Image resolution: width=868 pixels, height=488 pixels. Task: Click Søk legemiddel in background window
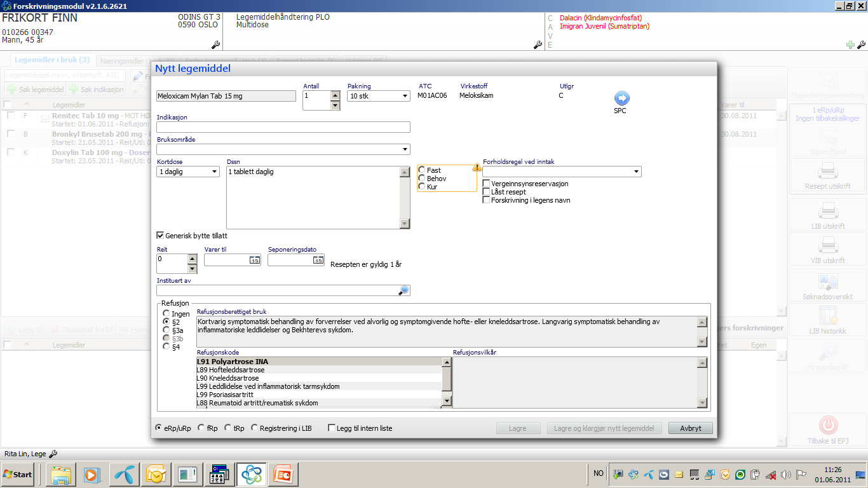click(35, 90)
